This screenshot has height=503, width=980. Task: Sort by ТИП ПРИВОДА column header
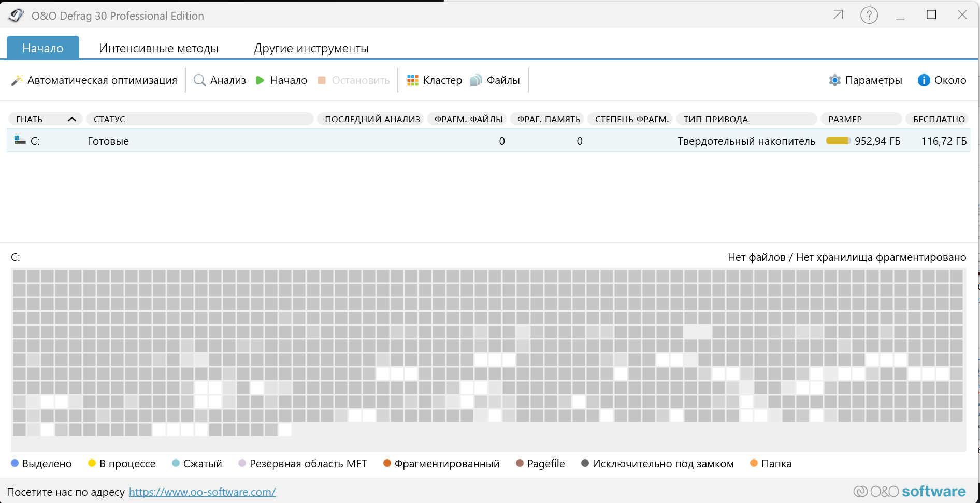[x=746, y=119]
